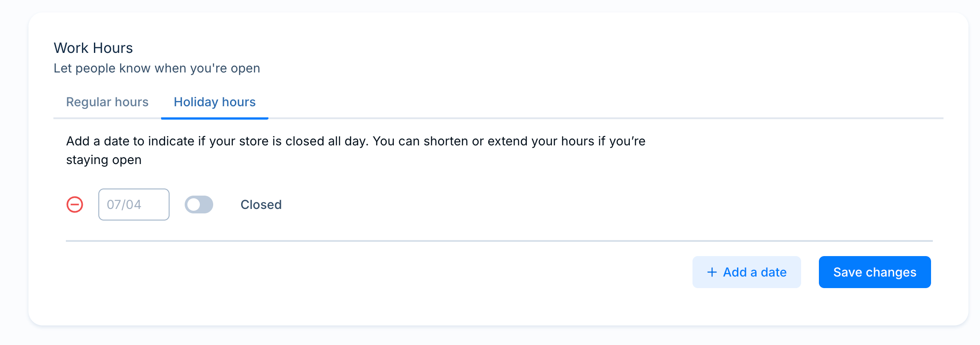
Task: Click the Work Hours heading
Action: tap(93, 48)
